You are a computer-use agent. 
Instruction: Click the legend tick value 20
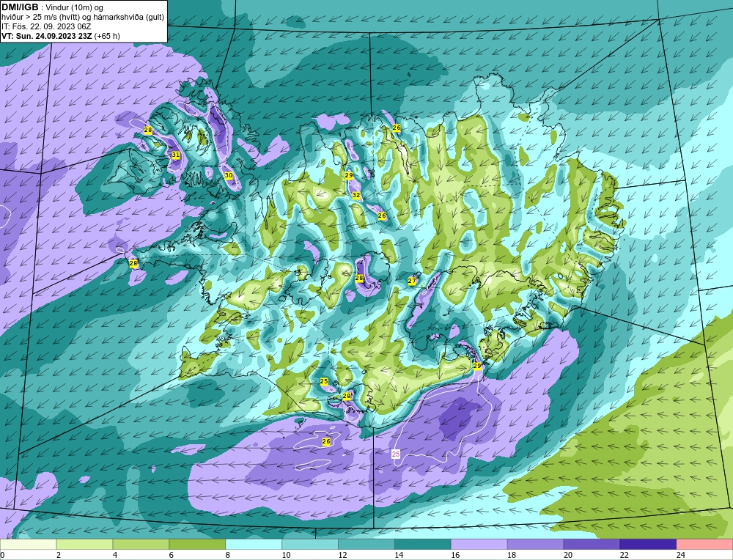tap(567, 555)
